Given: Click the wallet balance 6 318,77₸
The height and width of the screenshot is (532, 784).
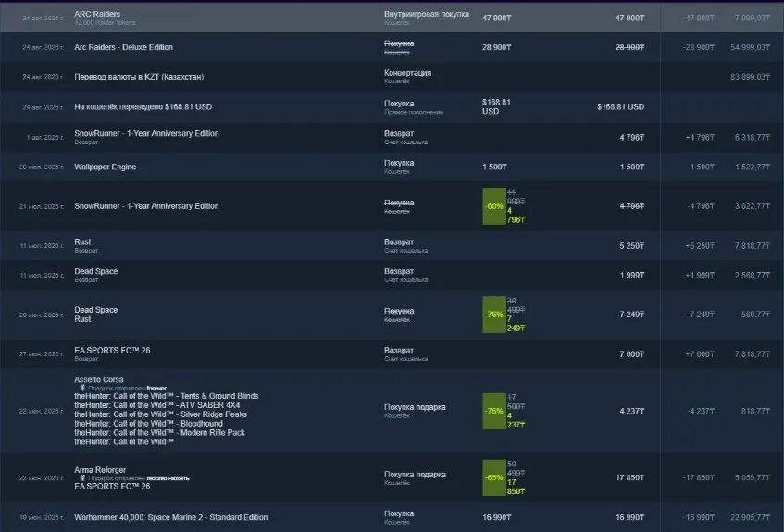Looking at the screenshot, I should pyautogui.click(x=752, y=138).
